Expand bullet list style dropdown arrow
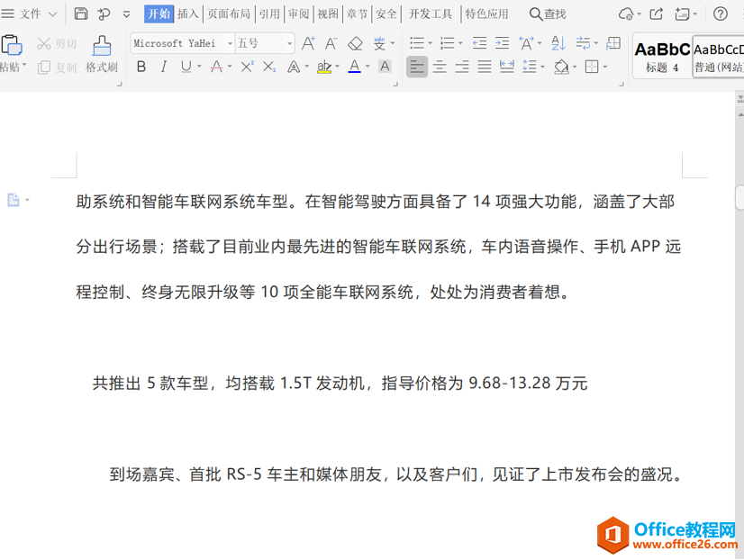This screenshot has width=744, height=560. 430,43
